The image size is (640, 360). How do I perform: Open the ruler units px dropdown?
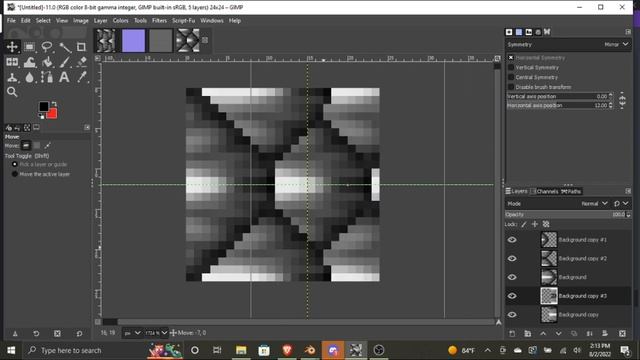[132, 333]
